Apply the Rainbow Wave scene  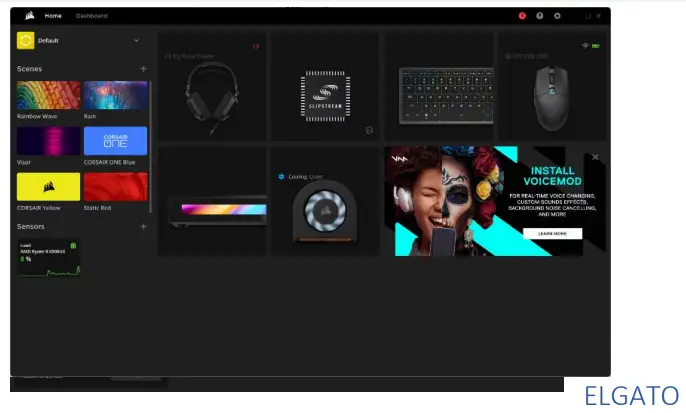49,95
